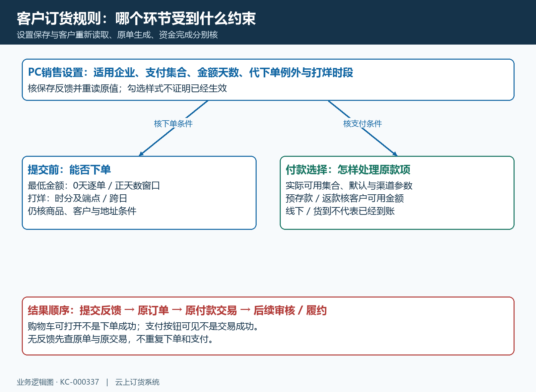Click the line 预存款 / 返款核客户可用金额

[345, 198]
